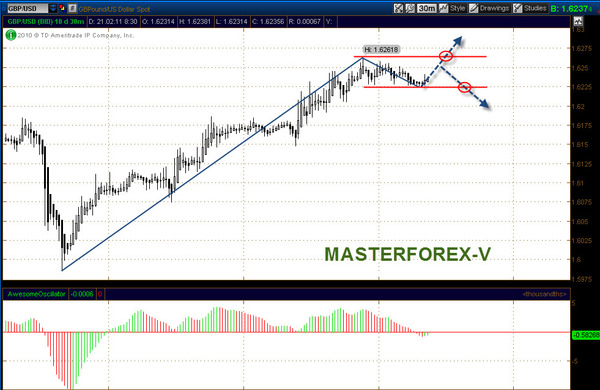Click the 1.605 price axis label

click(x=580, y=221)
